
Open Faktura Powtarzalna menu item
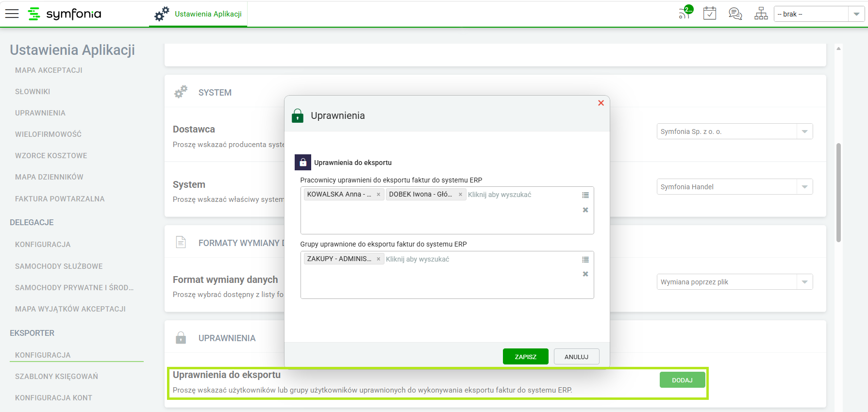point(60,199)
